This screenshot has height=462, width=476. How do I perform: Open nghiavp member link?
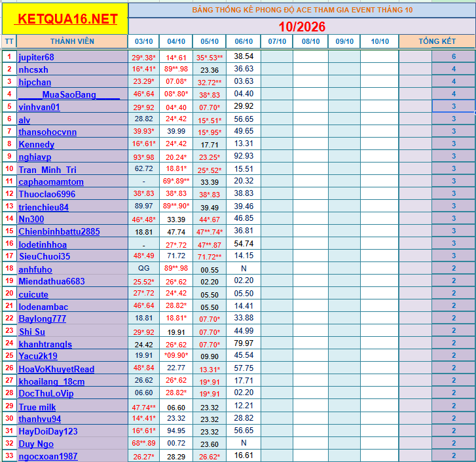point(35,157)
